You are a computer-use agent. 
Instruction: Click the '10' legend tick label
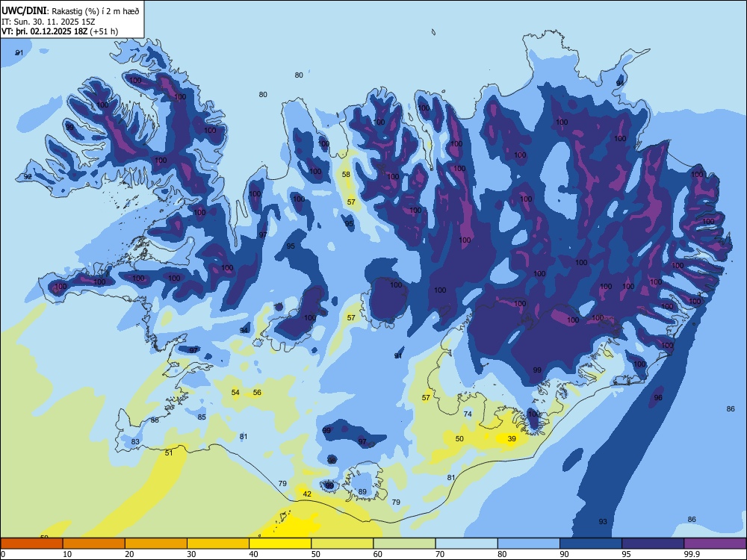click(67, 554)
